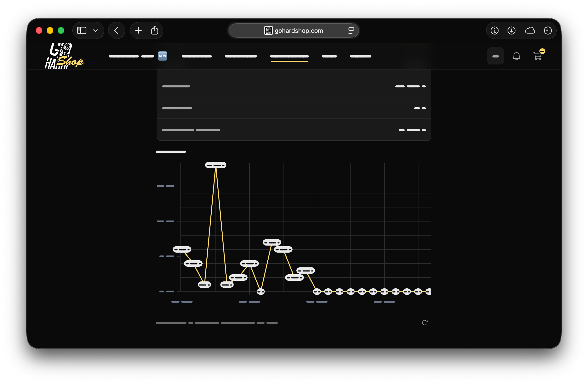
Task: Click the dark square button beside the bell
Action: click(x=495, y=56)
